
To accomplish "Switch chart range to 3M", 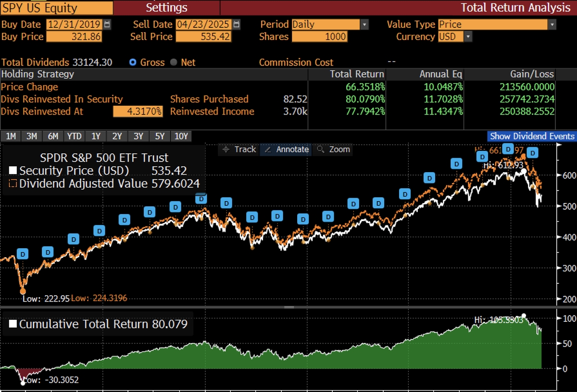I will click(32, 136).
